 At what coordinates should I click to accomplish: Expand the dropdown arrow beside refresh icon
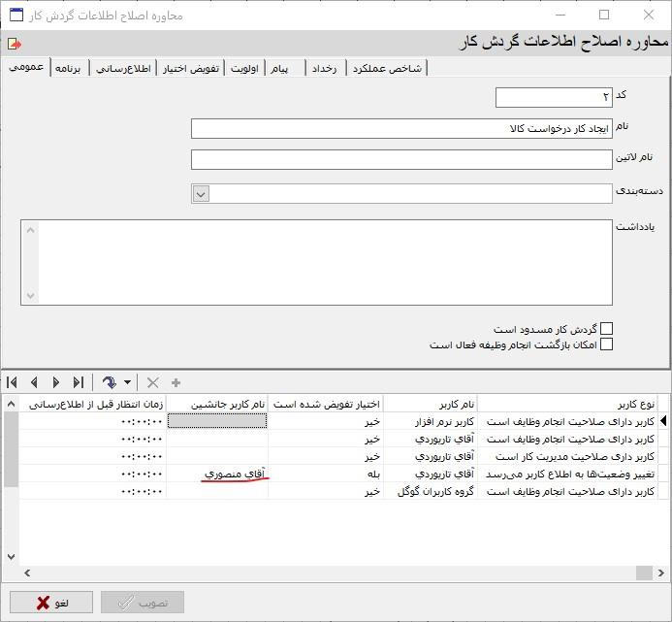(127, 384)
